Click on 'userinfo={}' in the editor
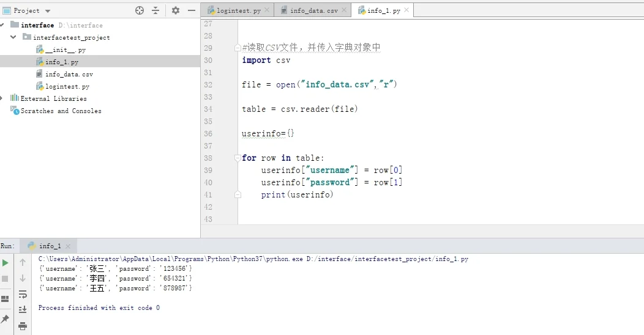The image size is (644, 335). (x=268, y=134)
